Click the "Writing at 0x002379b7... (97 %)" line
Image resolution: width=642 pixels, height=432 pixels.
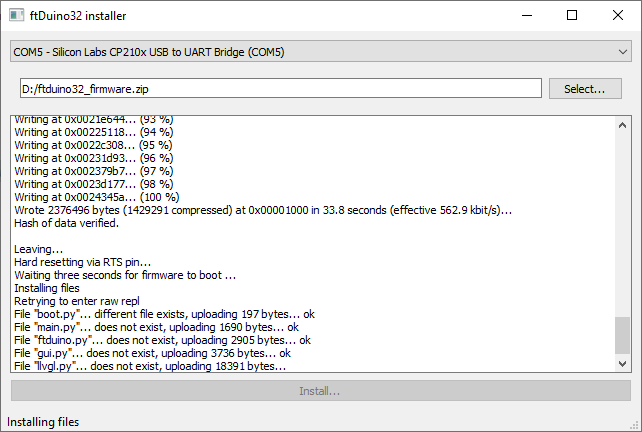click(x=94, y=171)
